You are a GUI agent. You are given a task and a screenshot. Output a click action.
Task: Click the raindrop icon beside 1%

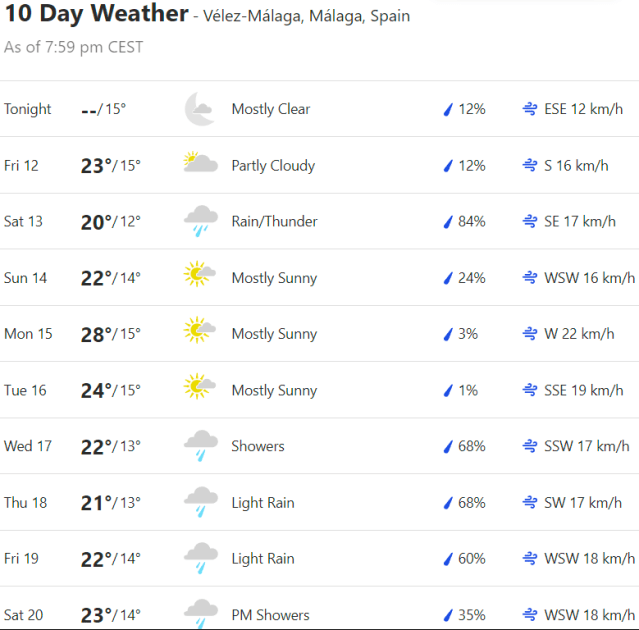448,390
